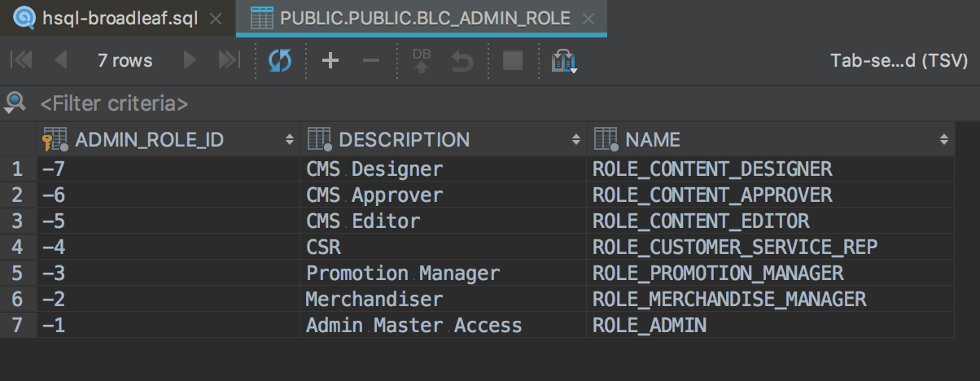Select the cell with ID -1
Image resolution: width=980 pixels, height=381 pixels.
pyautogui.click(x=168, y=326)
